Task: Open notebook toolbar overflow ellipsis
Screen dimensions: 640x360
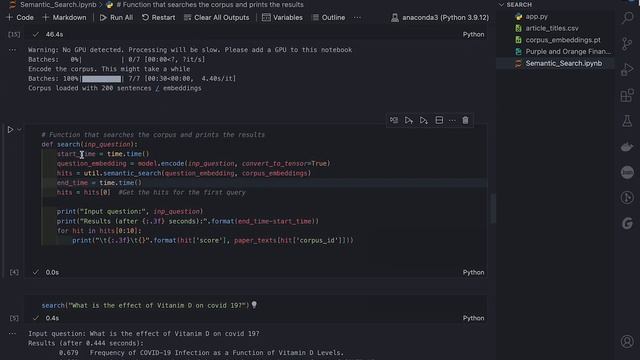Action: (357, 18)
